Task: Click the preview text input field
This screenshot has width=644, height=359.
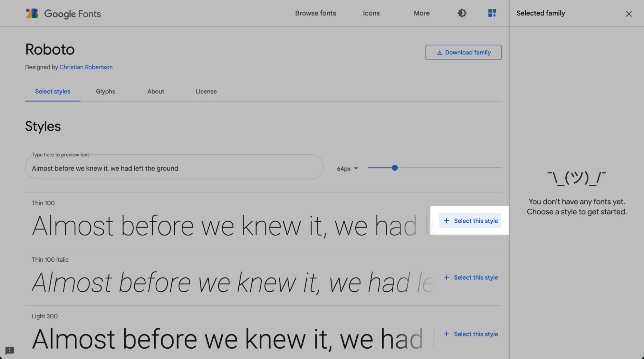Action: [174, 168]
